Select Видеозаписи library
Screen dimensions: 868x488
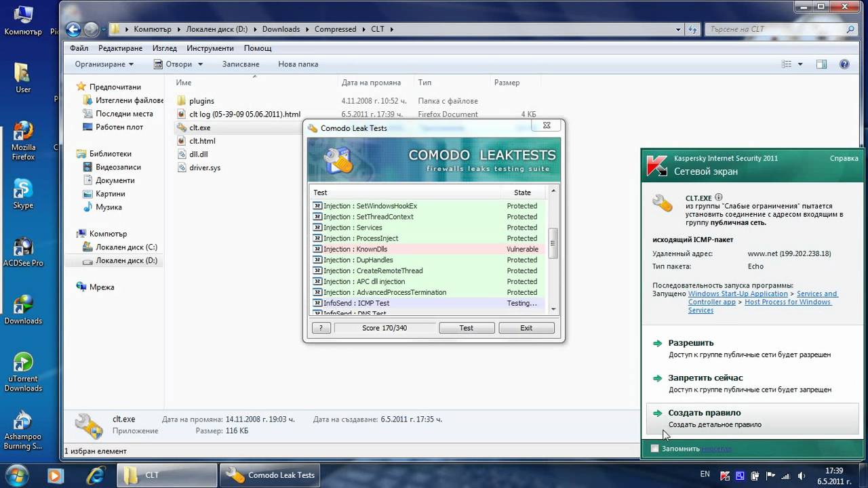point(118,167)
